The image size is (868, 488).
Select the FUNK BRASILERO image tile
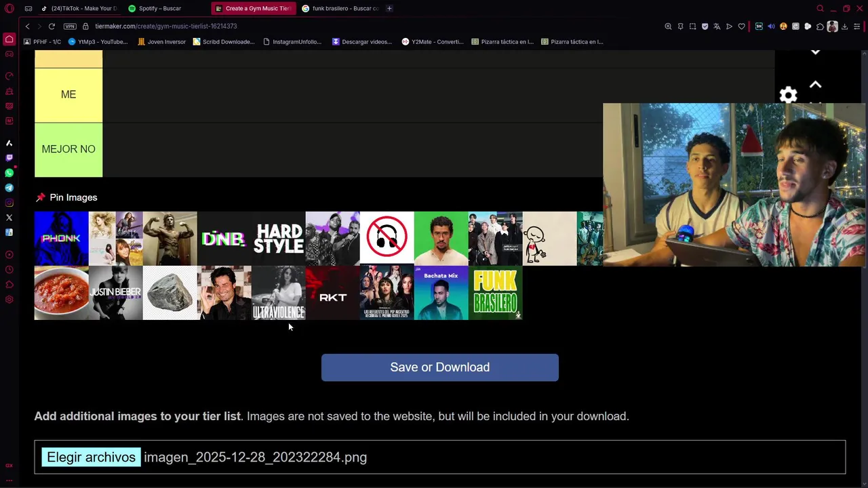tap(496, 293)
